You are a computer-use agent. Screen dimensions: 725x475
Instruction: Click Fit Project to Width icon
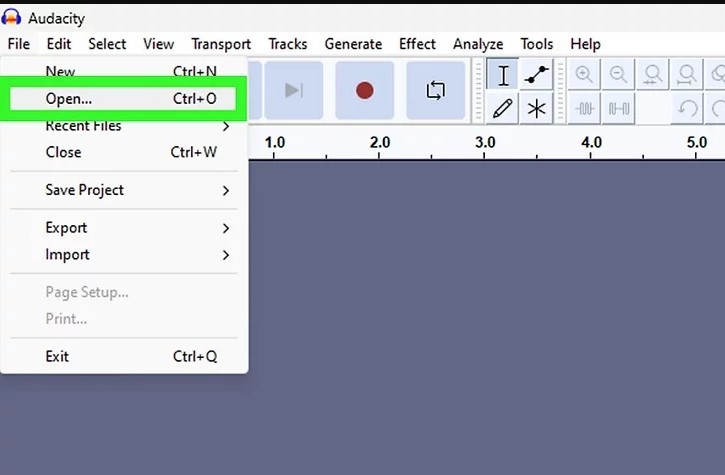[687, 75]
